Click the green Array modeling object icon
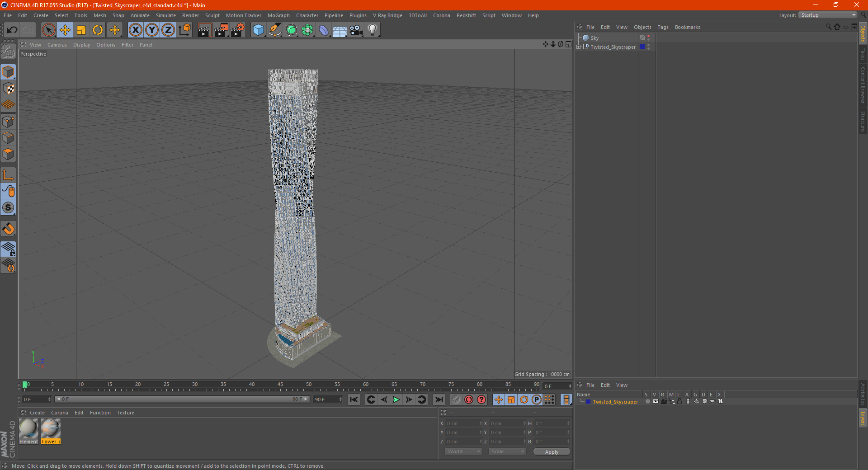The width and height of the screenshot is (868, 470). 307,30
